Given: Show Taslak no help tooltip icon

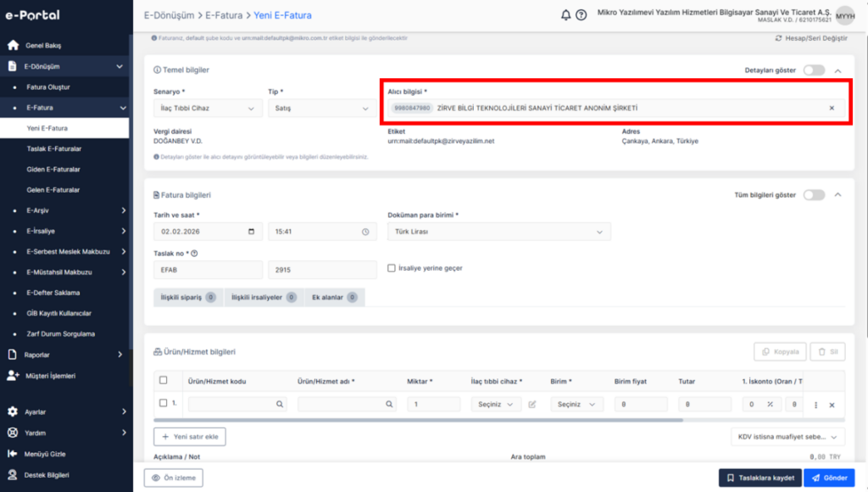Looking at the screenshot, I should point(194,253).
